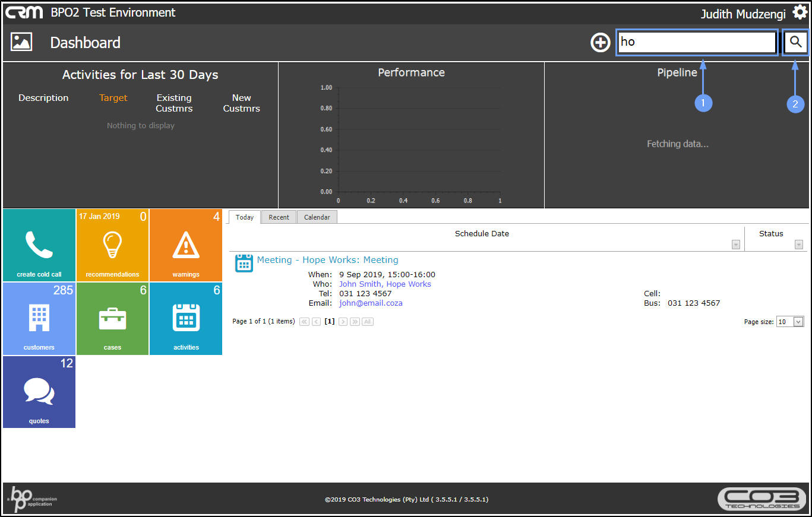Screen dimensions: 812x517
Task: Click the bp companion application logo
Action: (x=33, y=499)
